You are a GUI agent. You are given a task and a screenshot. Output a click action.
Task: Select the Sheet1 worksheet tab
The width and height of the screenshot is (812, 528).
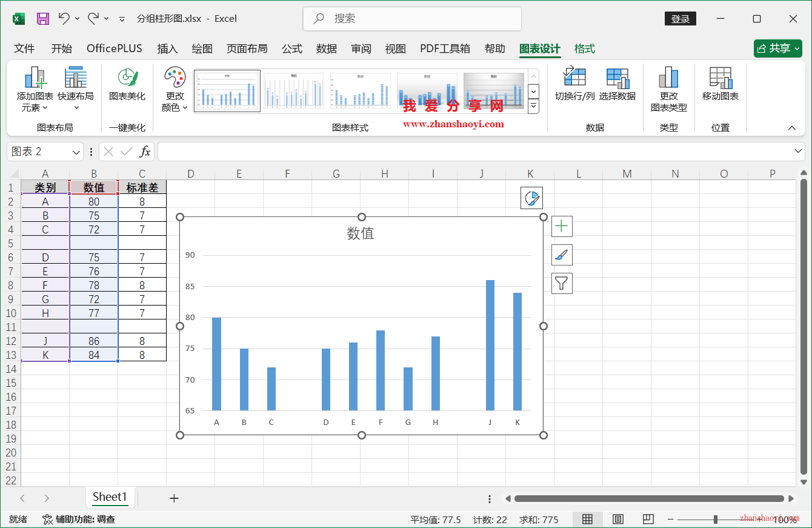click(110, 497)
